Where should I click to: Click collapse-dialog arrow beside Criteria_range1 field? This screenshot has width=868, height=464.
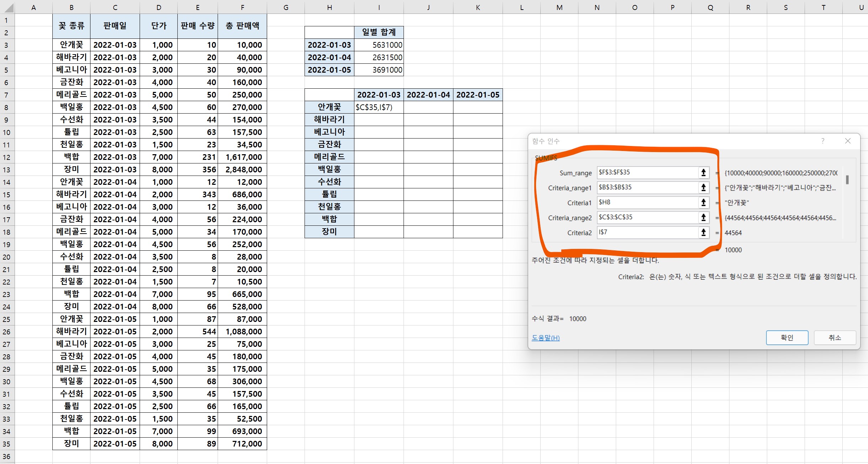703,188
